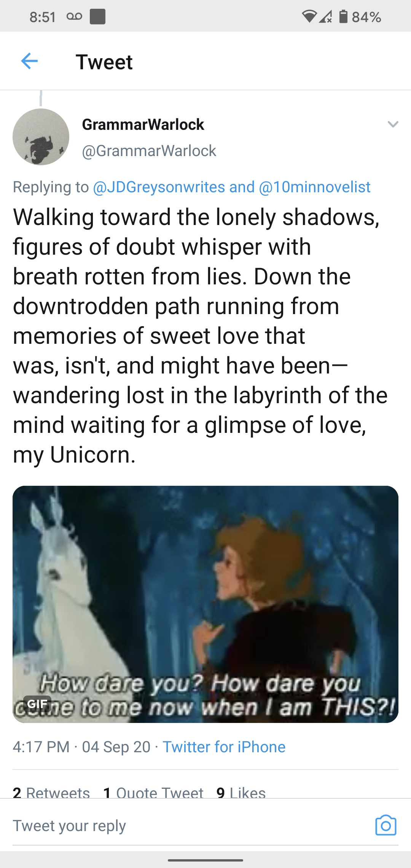Image resolution: width=411 pixels, height=868 pixels.
Task: Open the Twitter for iPhone link
Action: click(224, 747)
